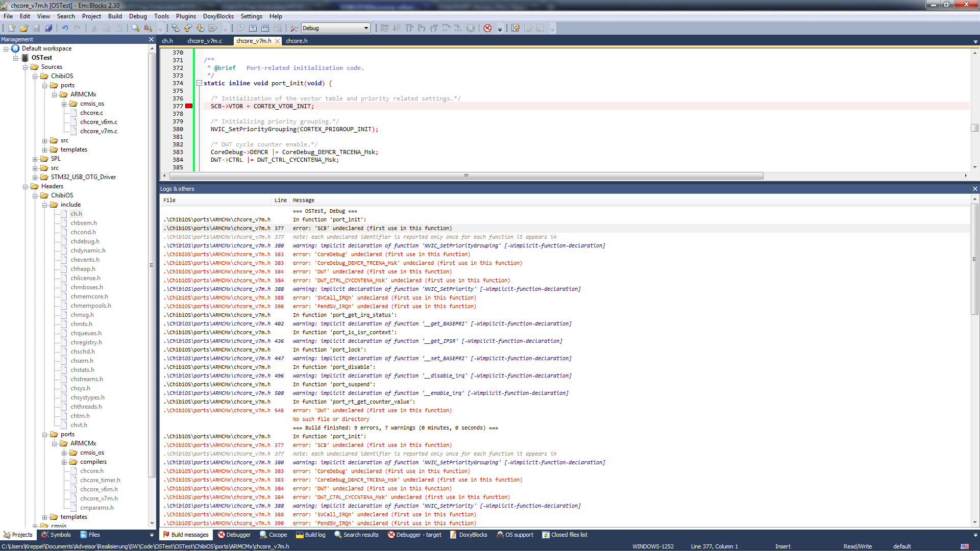The image size is (980, 551).
Task: Collapse the Default workspace tree node
Action: click(6, 48)
